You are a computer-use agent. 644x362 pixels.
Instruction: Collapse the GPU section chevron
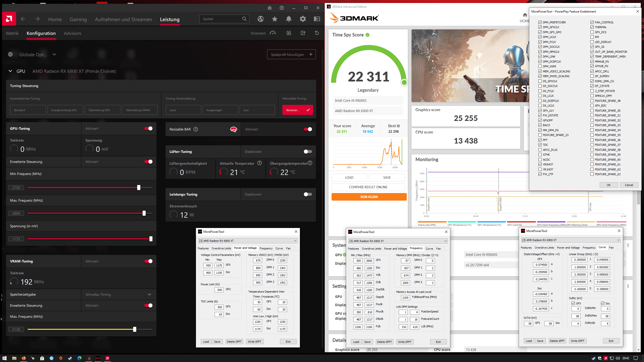click(10, 71)
